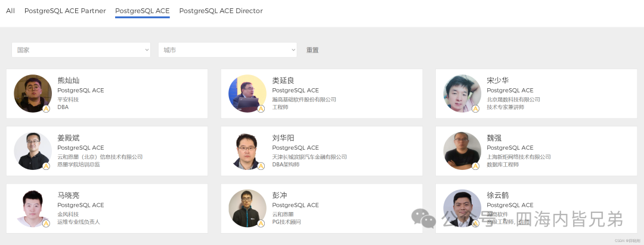Expand the 城市 city dropdown
The height and width of the screenshot is (245, 644).
click(x=228, y=50)
